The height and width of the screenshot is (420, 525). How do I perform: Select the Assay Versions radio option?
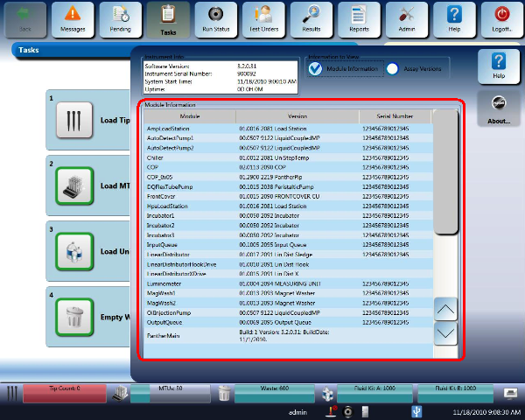click(x=393, y=69)
